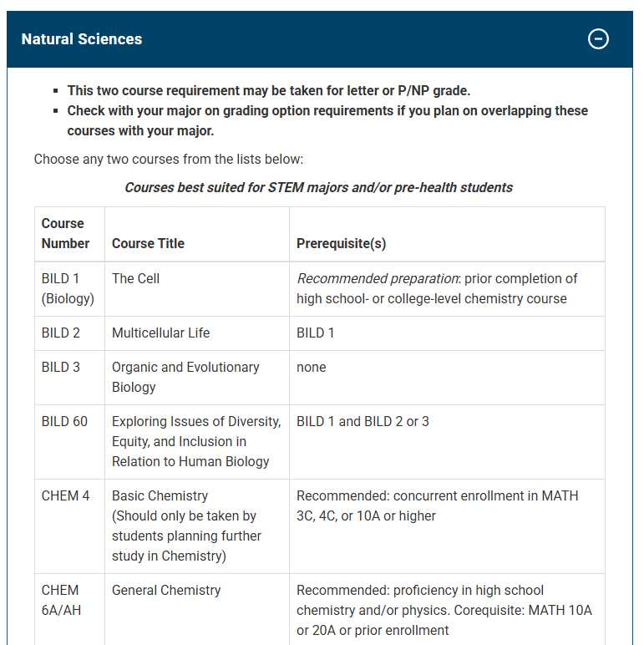Click "Organic and Evolutionary Biology" title
The image size is (644, 645).
[x=185, y=377]
